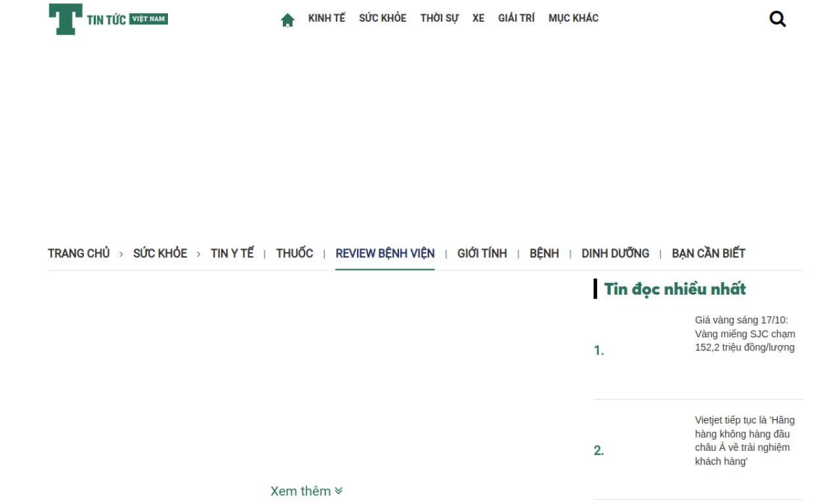
Task: Open the Vietjet customer experience article
Action: click(744, 440)
